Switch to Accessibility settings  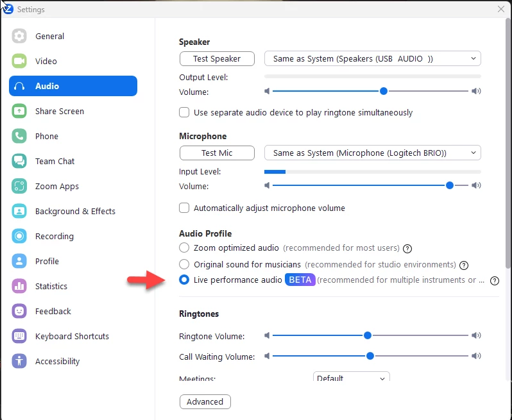click(73, 361)
